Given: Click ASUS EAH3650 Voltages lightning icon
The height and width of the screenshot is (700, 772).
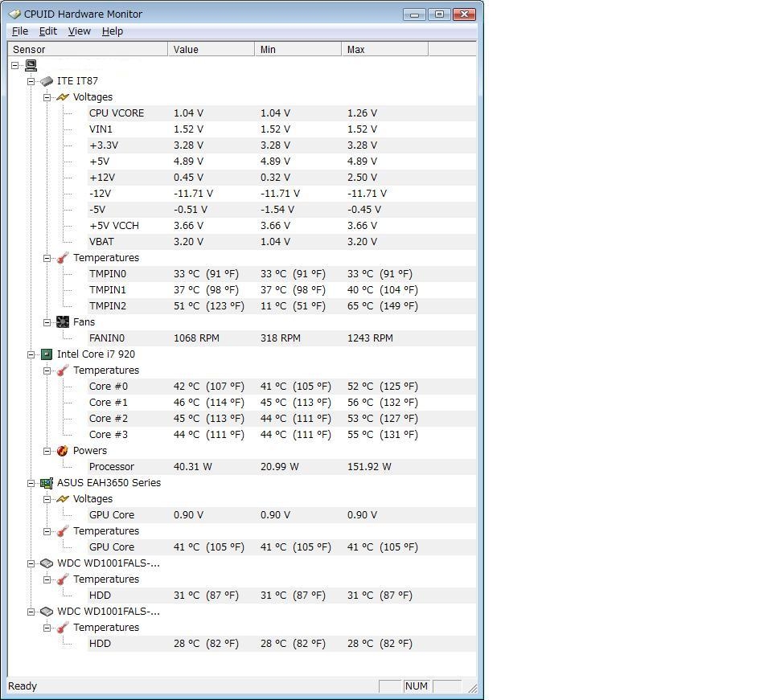Looking at the screenshot, I should click(x=63, y=499).
